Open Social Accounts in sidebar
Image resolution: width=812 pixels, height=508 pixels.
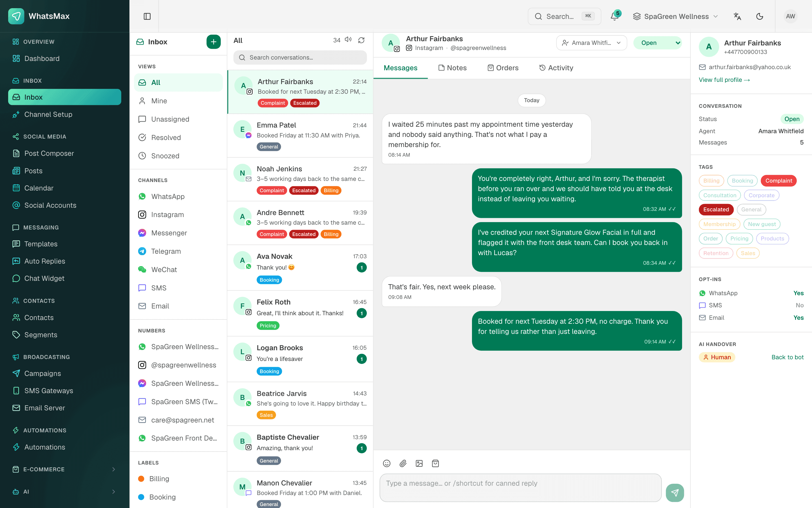tap(64, 205)
